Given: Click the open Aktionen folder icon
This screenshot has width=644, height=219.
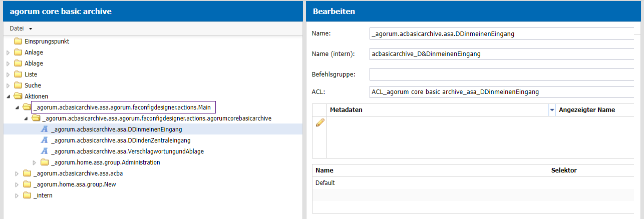Looking at the screenshot, I should point(18,96).
